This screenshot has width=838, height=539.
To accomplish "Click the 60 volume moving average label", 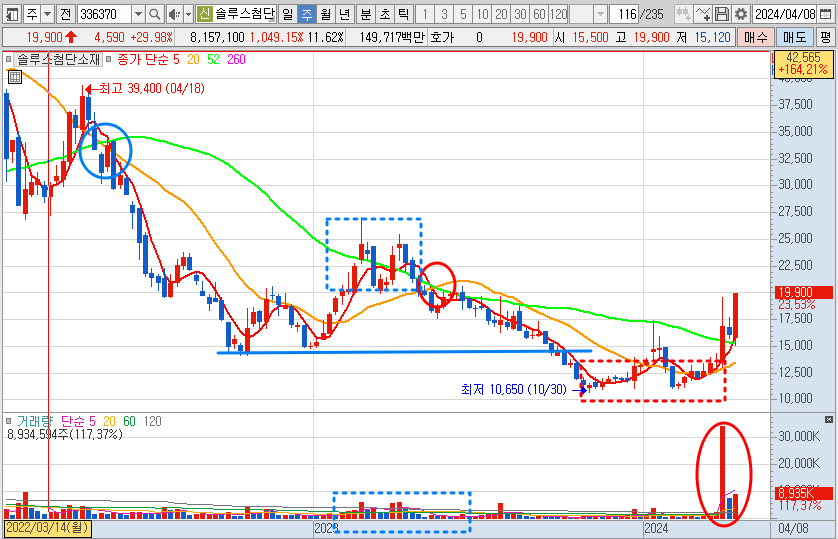I will 129,421.
